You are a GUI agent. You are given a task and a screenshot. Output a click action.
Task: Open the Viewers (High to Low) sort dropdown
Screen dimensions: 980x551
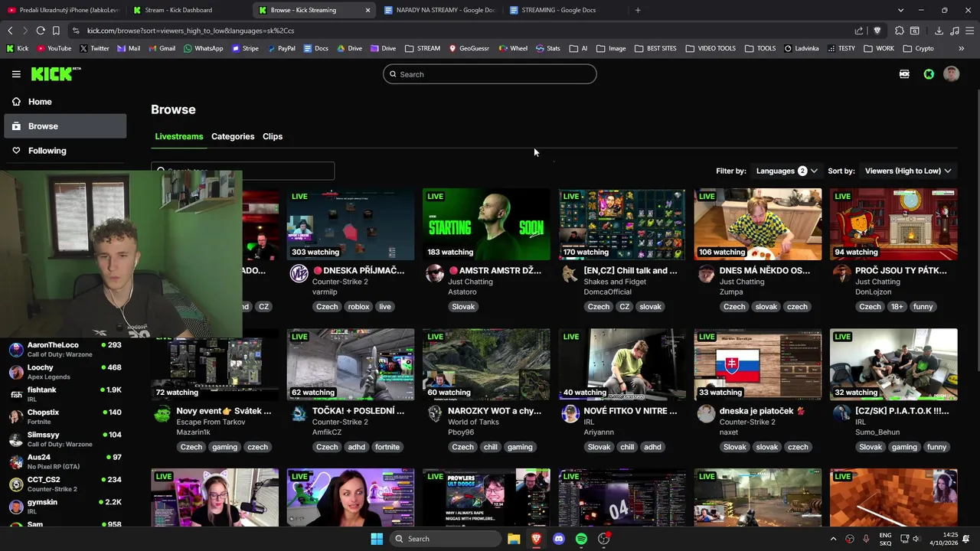(908, 171)
